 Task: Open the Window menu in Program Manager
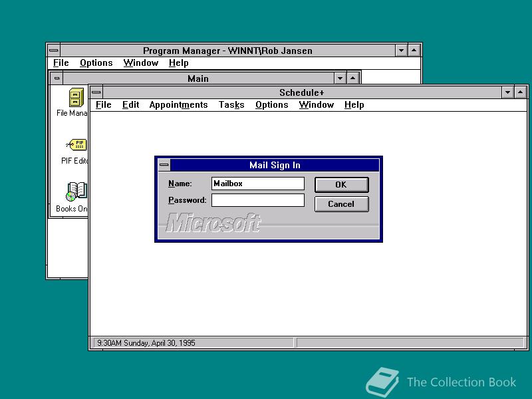click(140, 63)
